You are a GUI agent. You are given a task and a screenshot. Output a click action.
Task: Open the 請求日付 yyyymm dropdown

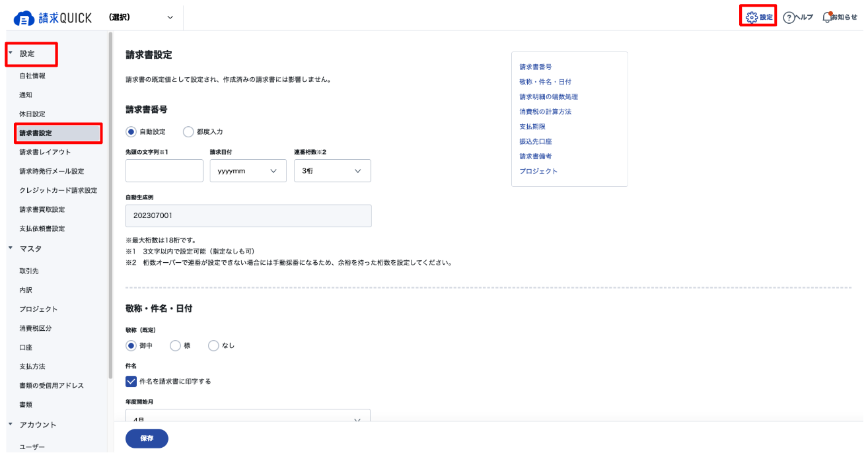[x=248, y=170]
